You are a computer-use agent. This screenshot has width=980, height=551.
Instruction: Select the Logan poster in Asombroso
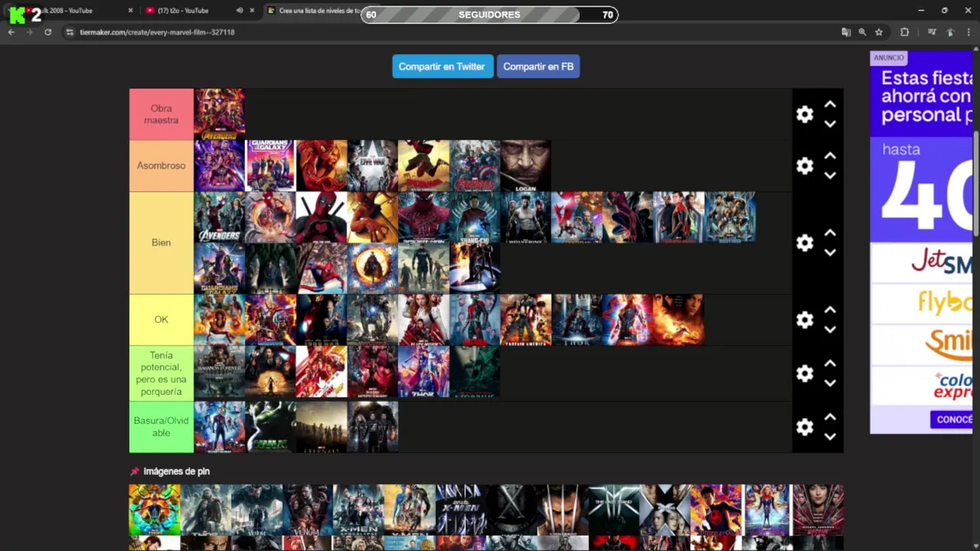pos(525,165)
